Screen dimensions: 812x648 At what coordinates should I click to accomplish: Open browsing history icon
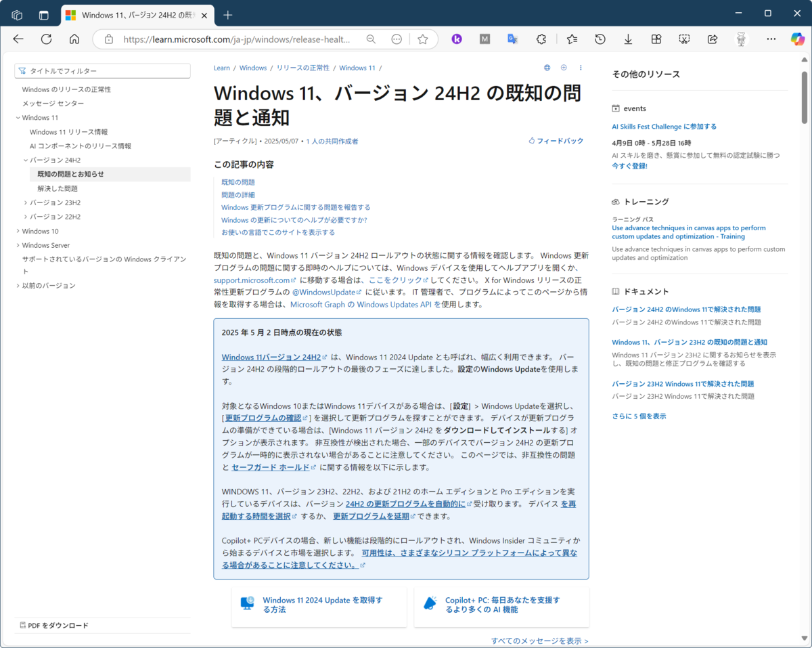(600, 39)
